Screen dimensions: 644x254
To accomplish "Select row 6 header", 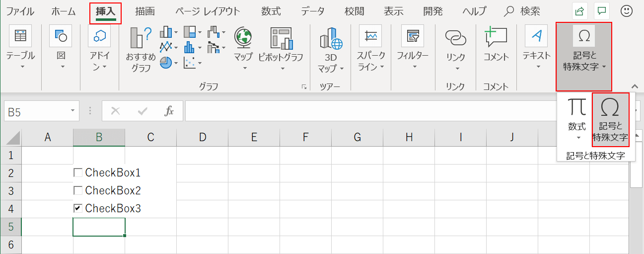I will point(11,245).
